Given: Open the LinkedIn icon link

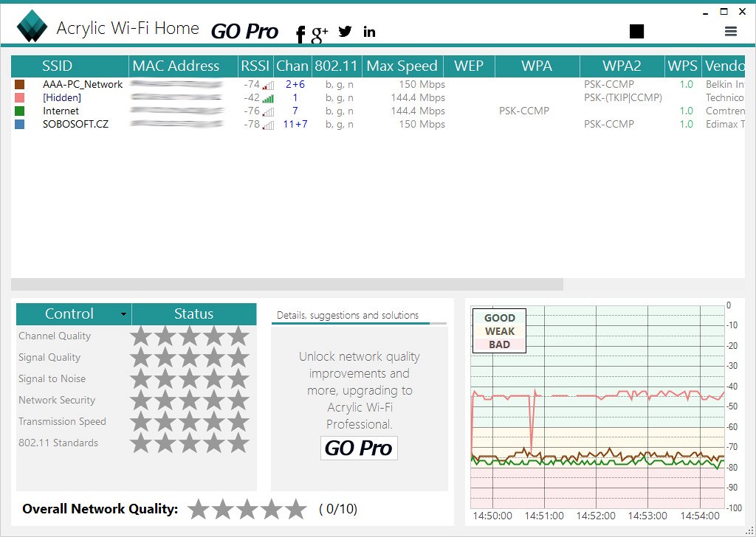Looking at the screenshot, I should pos(369,31).
